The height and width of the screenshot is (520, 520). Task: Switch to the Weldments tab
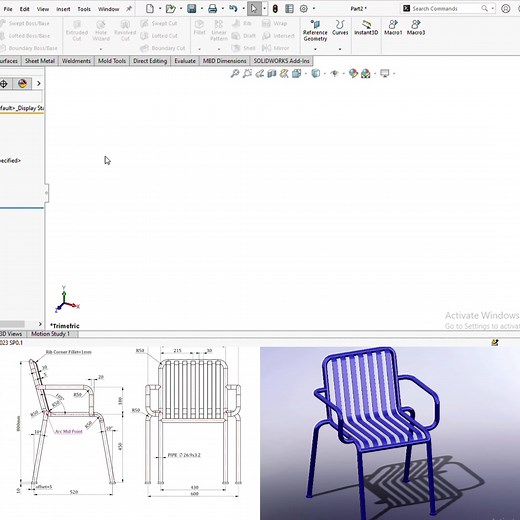[76, 61]
